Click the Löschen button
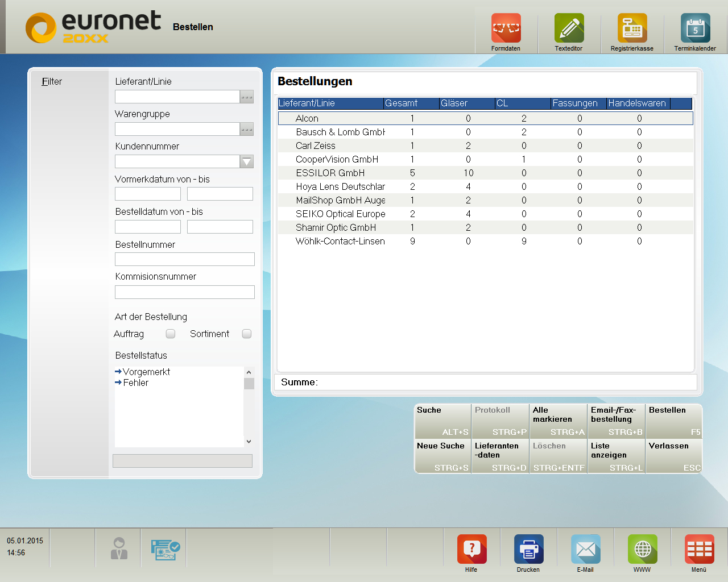 pyautogui.click(x=559, y=456)
